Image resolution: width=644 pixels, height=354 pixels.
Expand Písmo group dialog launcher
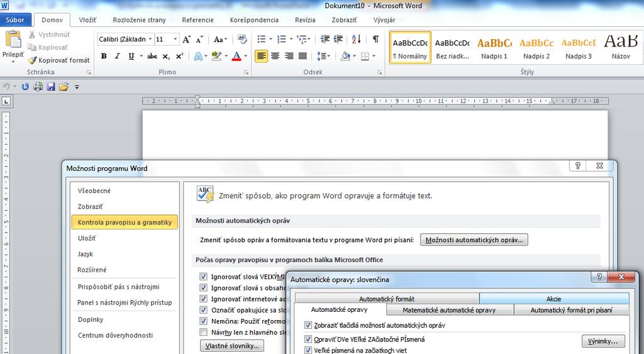click(x=246, y=72)
